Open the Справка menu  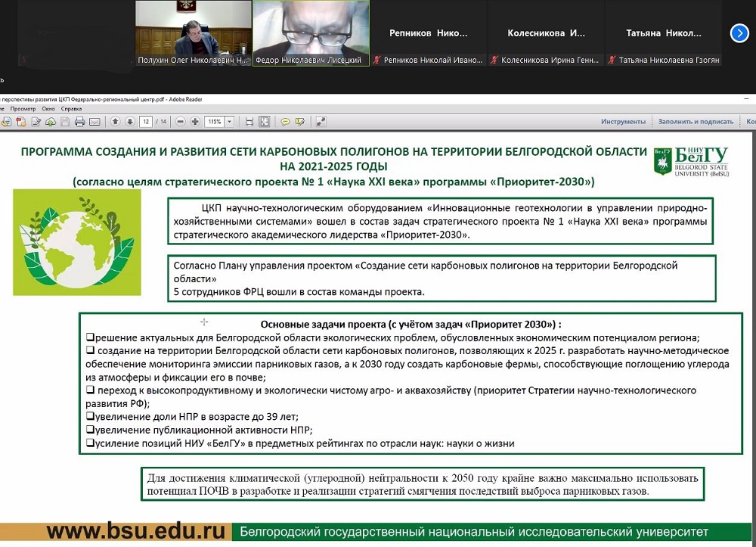(71, 109)
